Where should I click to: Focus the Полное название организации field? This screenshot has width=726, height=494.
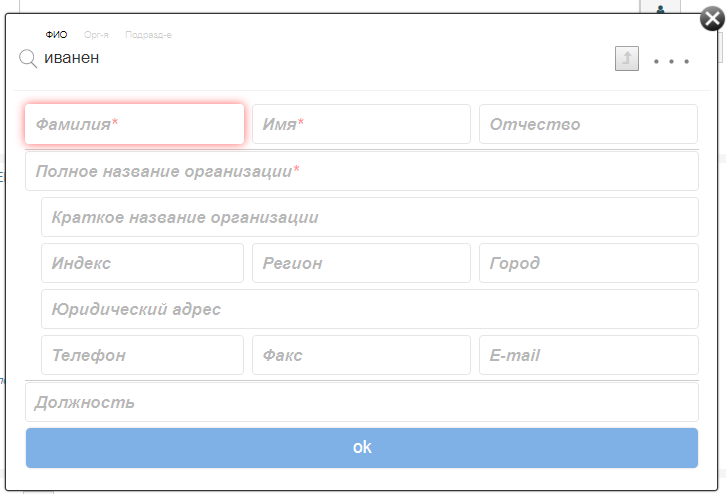[361, 171]
